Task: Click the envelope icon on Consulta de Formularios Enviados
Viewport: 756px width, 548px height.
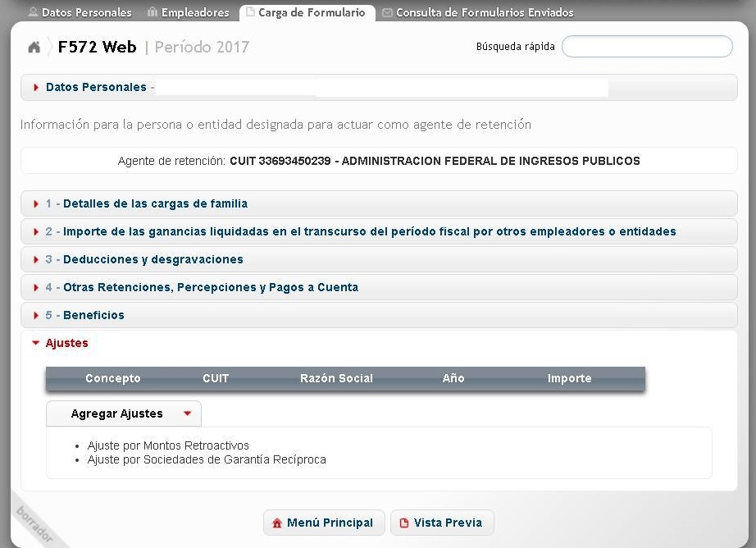Action: (387, 12)
